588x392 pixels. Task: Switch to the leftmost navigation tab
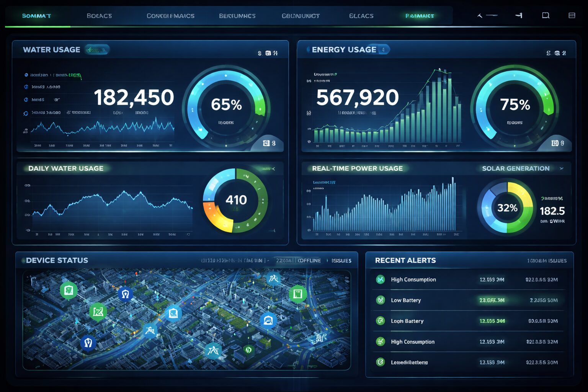tap(36, 16)
